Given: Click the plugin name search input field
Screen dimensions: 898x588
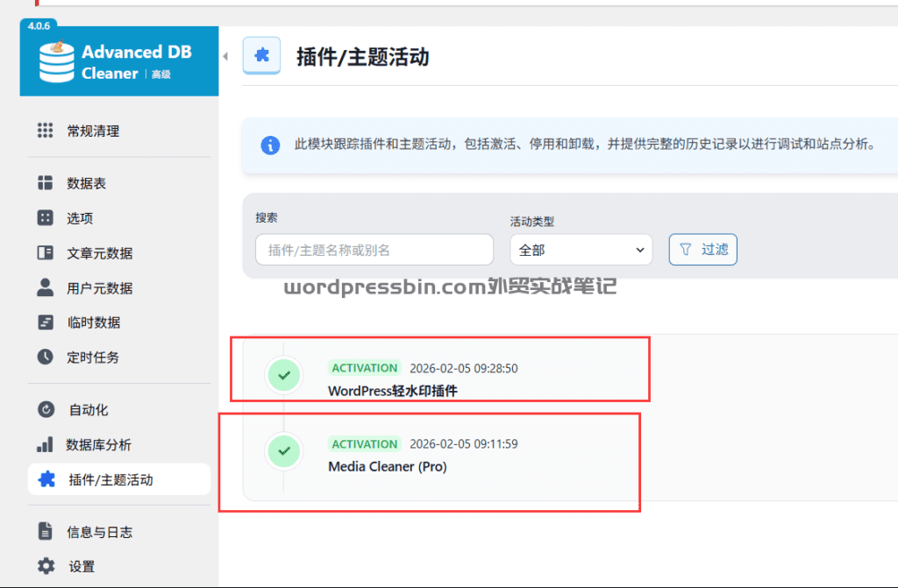Looking at the screenshot, I should pyautogui.click(x=374, y=250).
